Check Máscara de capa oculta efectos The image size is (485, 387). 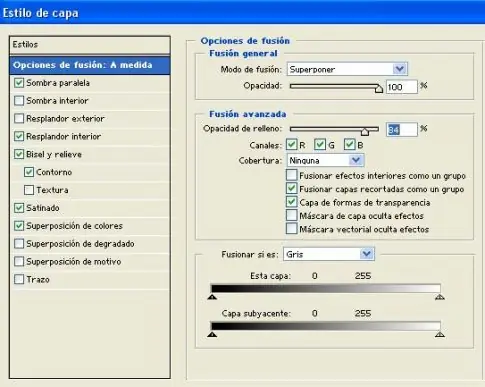(x=292, y=215)
